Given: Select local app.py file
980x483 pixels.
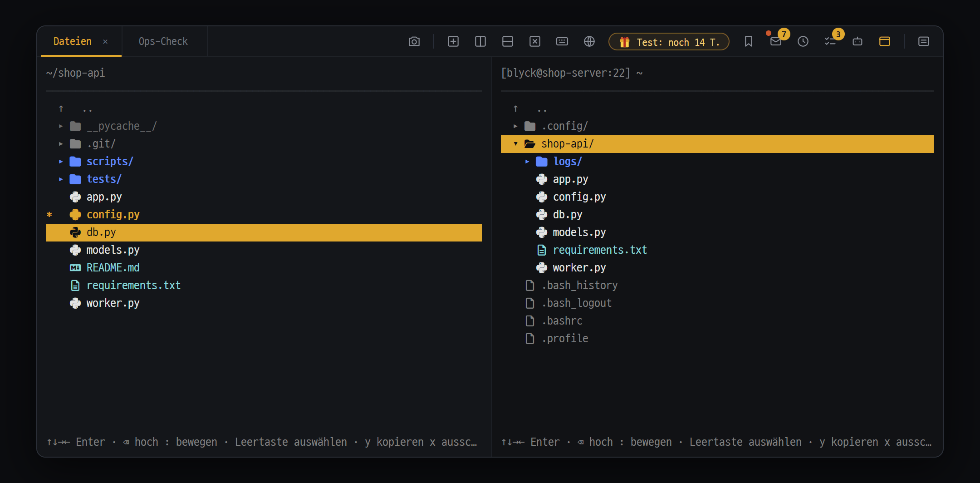Looking at the screenshot, I should tap(264, 197).
